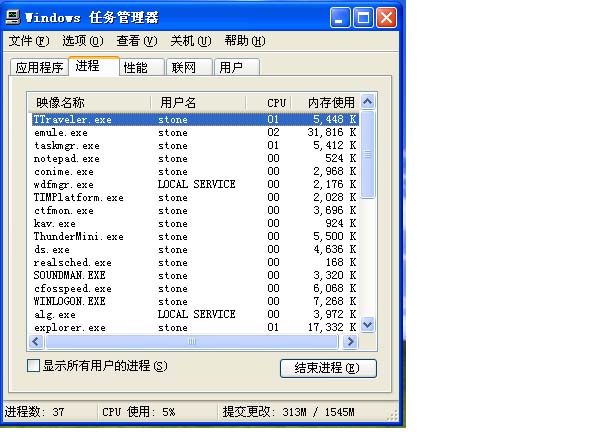
Task: Click LOCAL SERVICE user of wdfmgr.exe
Action: coord(196,184)
